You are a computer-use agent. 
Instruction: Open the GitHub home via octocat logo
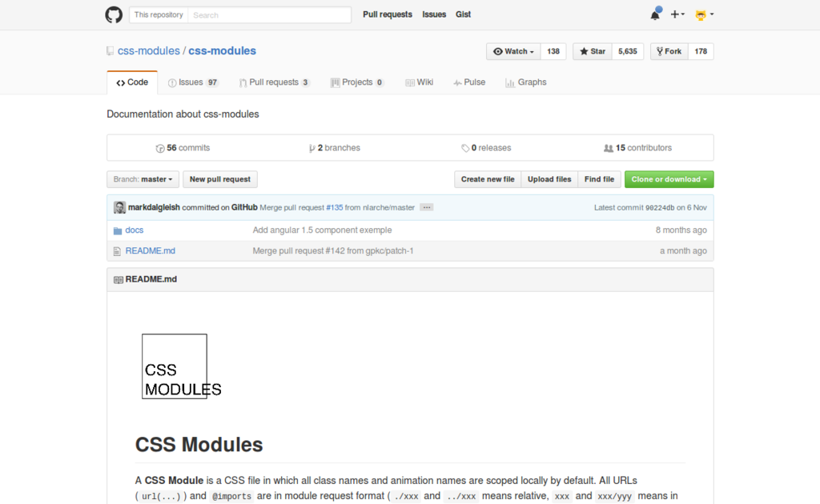pyautogui.click(x=114, y=14)
